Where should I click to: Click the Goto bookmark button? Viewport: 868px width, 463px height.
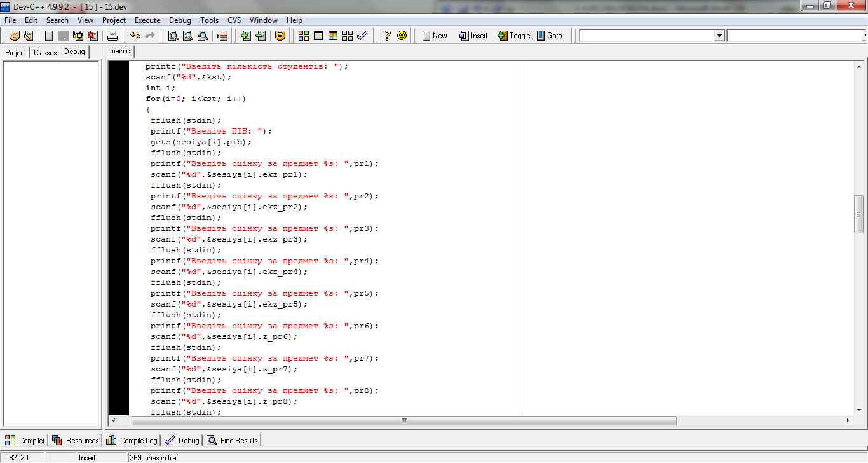[549, 36]
